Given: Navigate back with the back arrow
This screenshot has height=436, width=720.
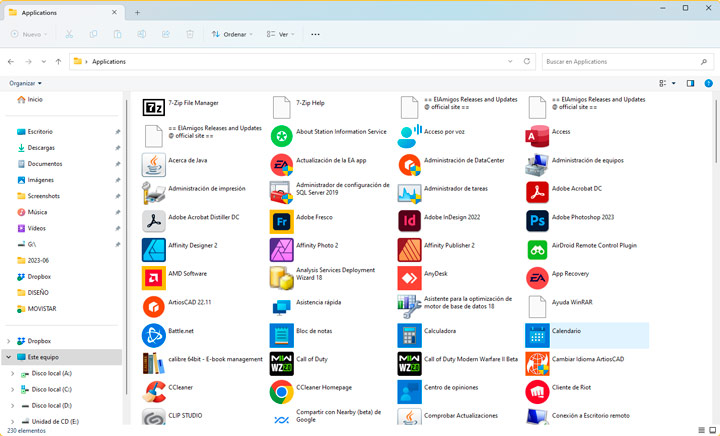Looking at the screenshot, I should click(11, 61).
